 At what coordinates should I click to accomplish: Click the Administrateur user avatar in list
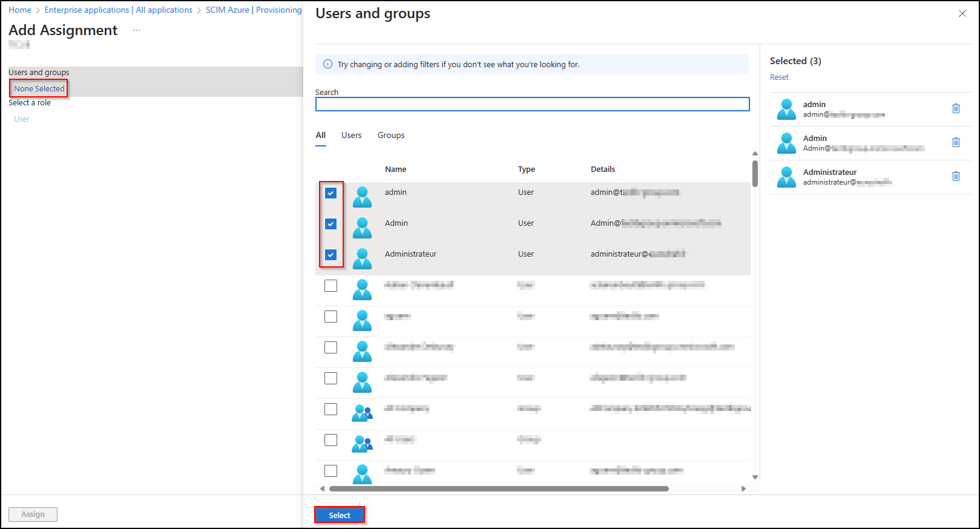[x=362, y=258]
